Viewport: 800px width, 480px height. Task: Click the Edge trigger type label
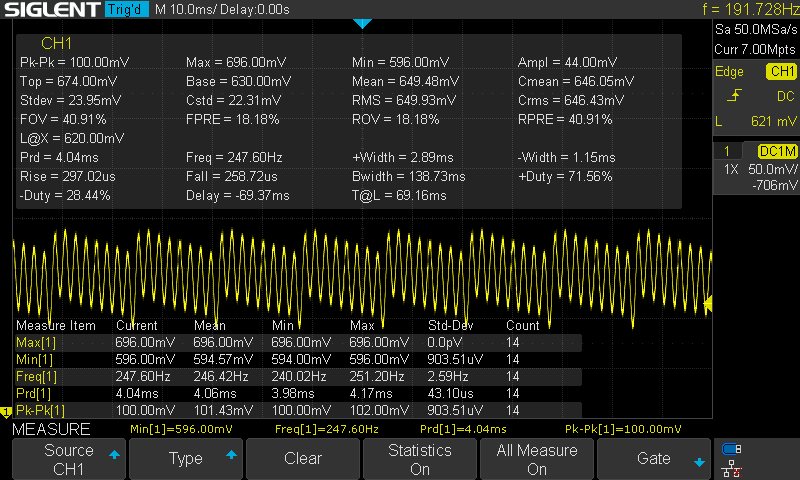pyautogui.click(x=729, y=71)
